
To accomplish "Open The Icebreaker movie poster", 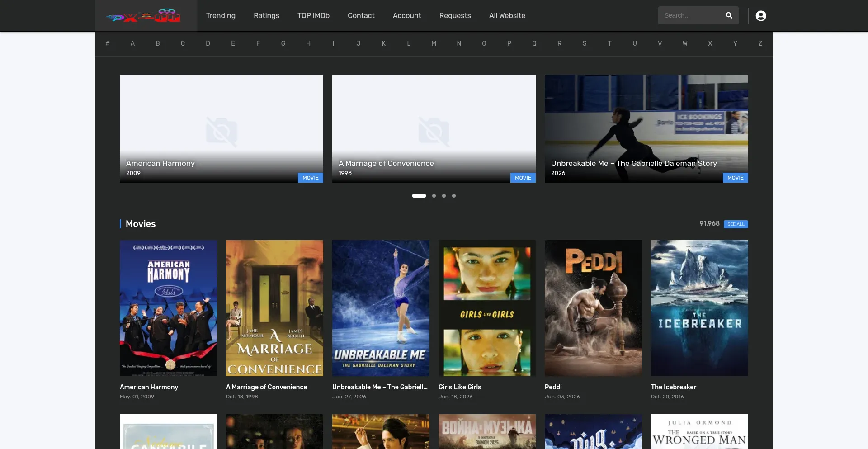I will click(699, 308).
